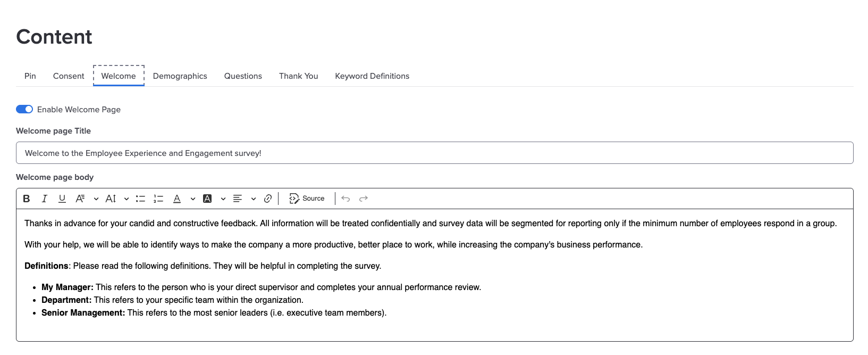Open the font family dropdown
The height and width of the screenshot is (355, 868).
click(x=87, y=199)
